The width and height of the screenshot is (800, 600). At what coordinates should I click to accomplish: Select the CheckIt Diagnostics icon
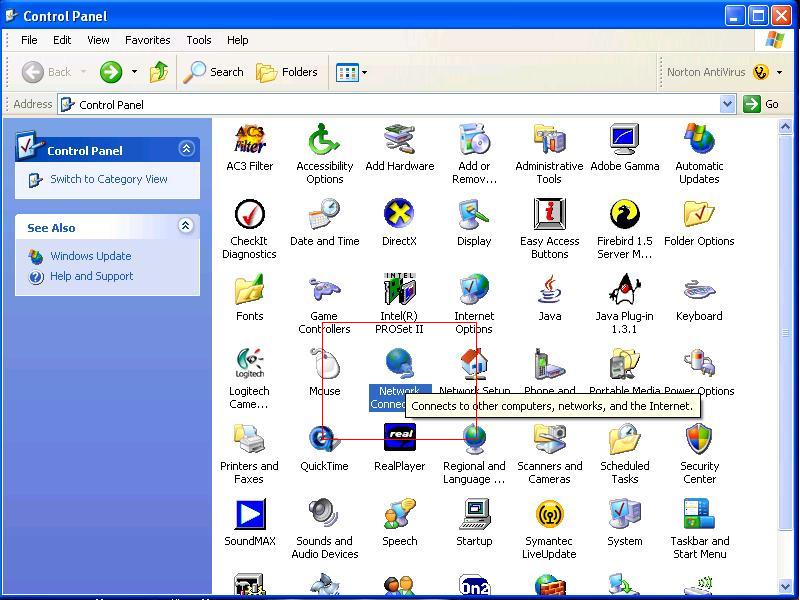point(249,214)
